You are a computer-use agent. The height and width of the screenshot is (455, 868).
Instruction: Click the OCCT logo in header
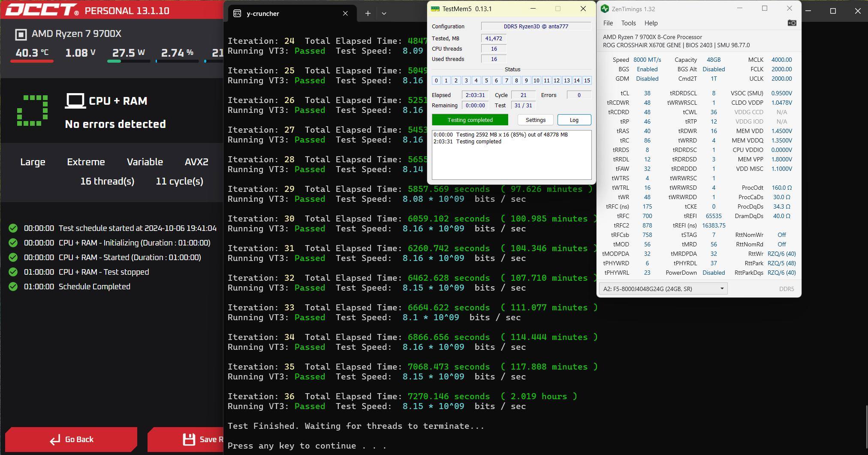(x=42, y=10)
